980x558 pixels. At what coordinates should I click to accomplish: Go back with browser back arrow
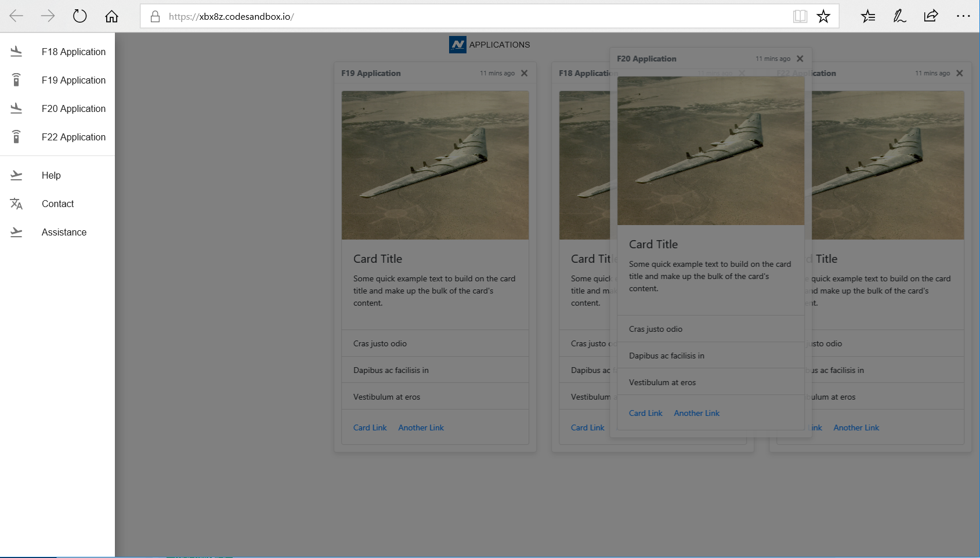[x=16, y=16]
